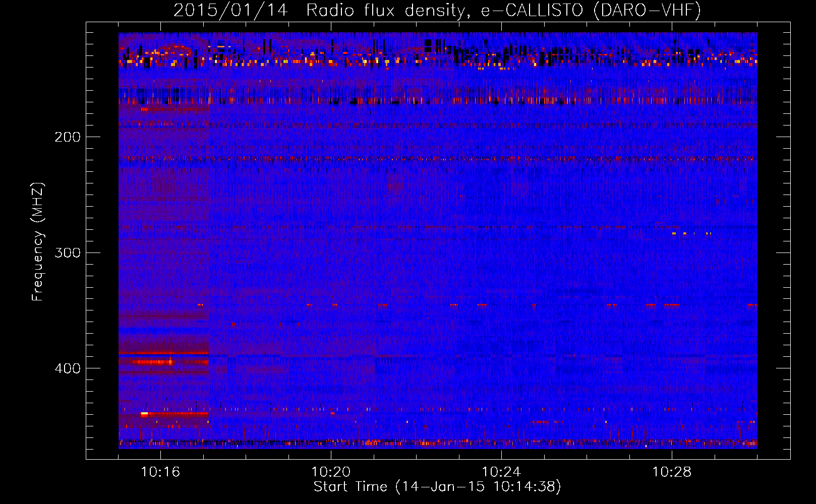Click the "10:16" time tick label
The image size is (816, 504).
pyautogui.click(x=160, y=472)
